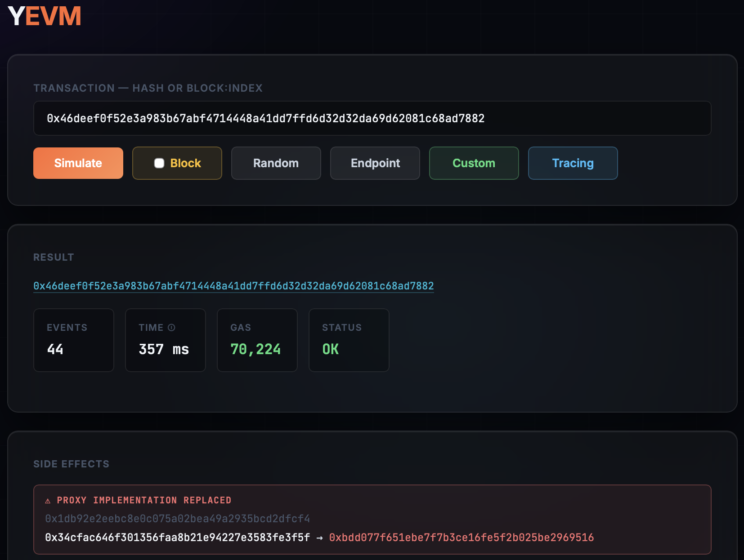Click the OK status value

(x=331, y=349)
